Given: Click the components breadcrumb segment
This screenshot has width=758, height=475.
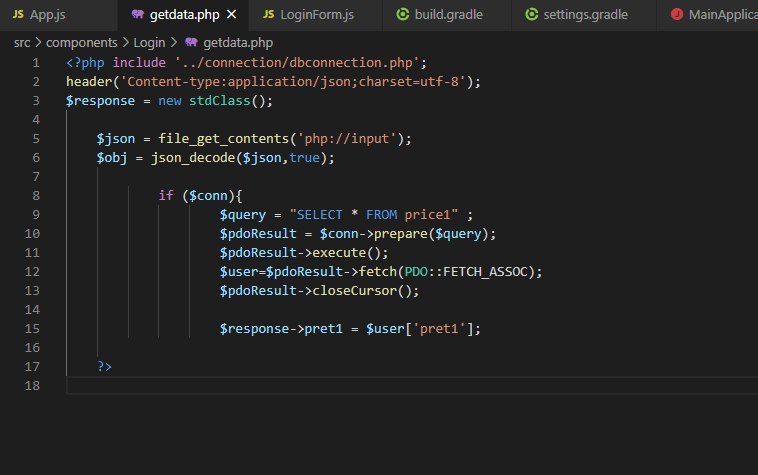Looking at the screenshot, I should click(x=82, y=43).
